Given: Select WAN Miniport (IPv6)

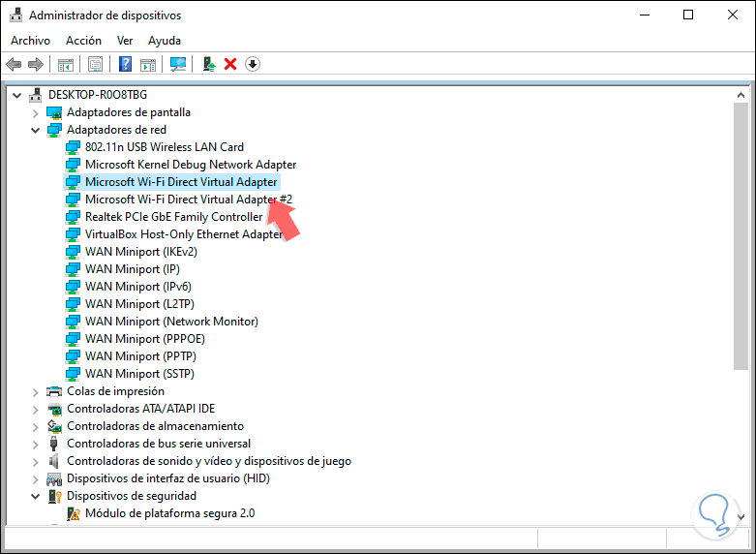Looking at the screenshot, I should pos(137,286).
